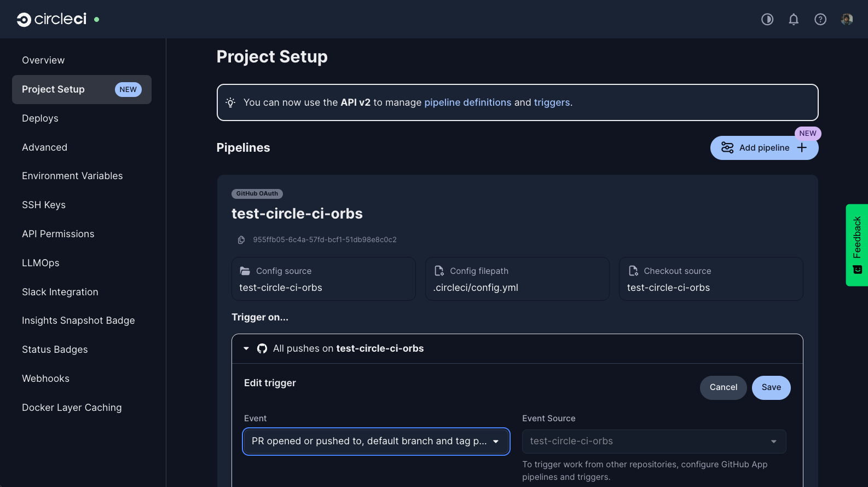
Task: Click the pipeline icon on Add pipeline
Action: pyautogui.click(x=727, y=148)
